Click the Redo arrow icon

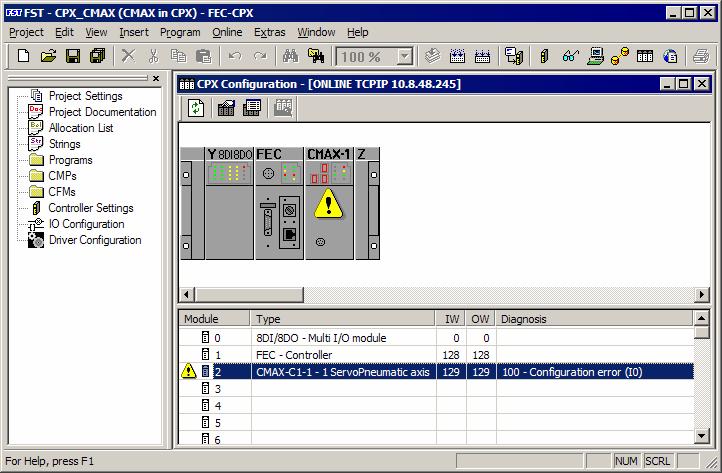pos(260,56)
